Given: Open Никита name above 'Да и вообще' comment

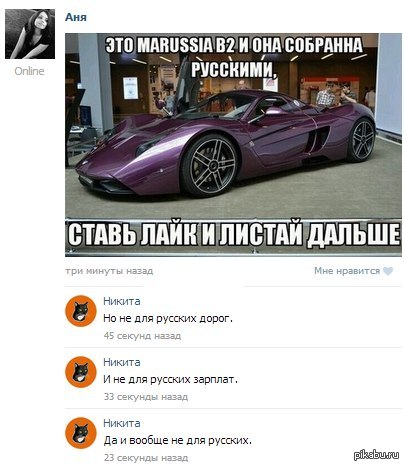Looking at the screenshot, I should pos(122,423).
